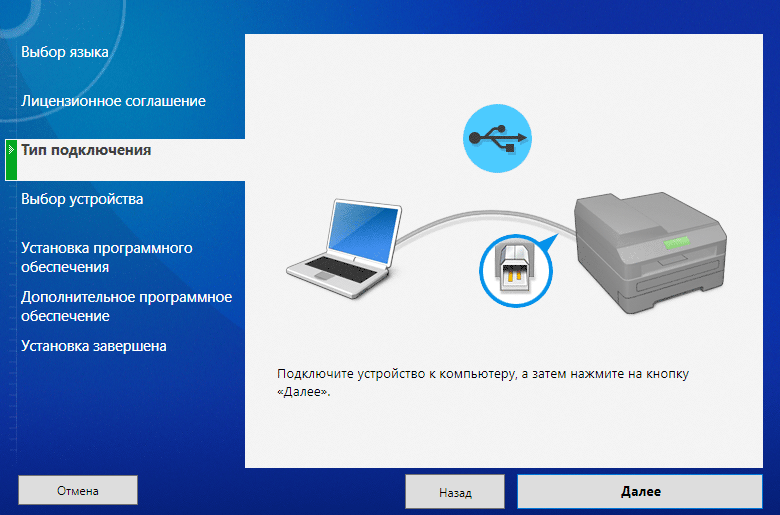This screenshot has height=515, width=780.
Task: Click the laptop illustration
Action: [344, 248]
